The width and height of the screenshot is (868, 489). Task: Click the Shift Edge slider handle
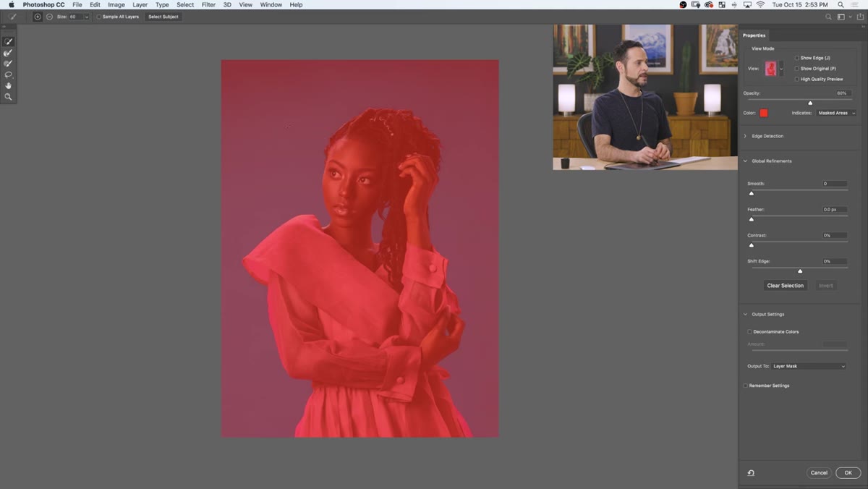pos(800,271)
